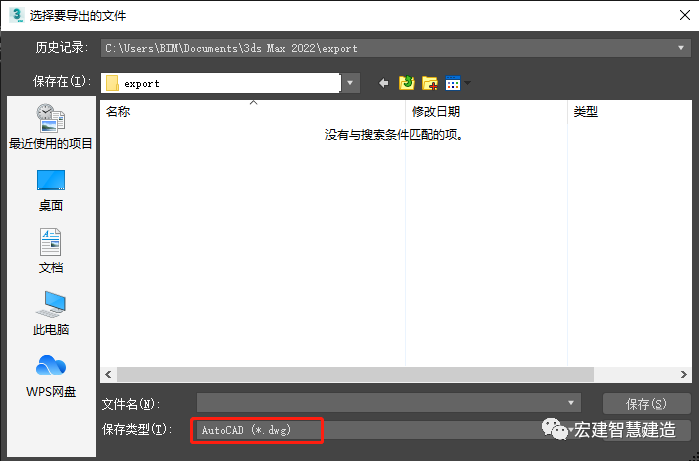
Task: Go to the Desktop (桌面) location
Action: click(51, 190)
